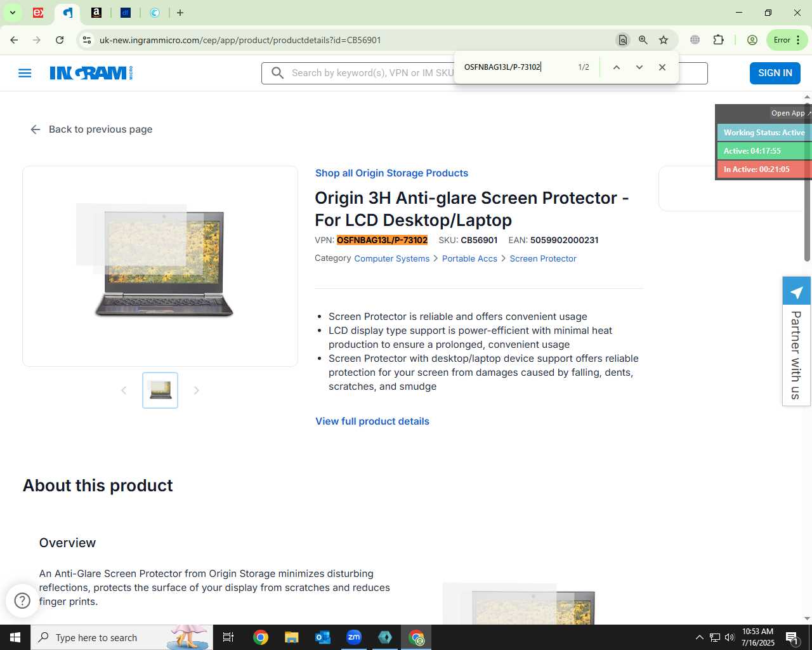Click the Working Status: Active label
The width and height of the screenshot is (812, 650).
pos(764,133)
